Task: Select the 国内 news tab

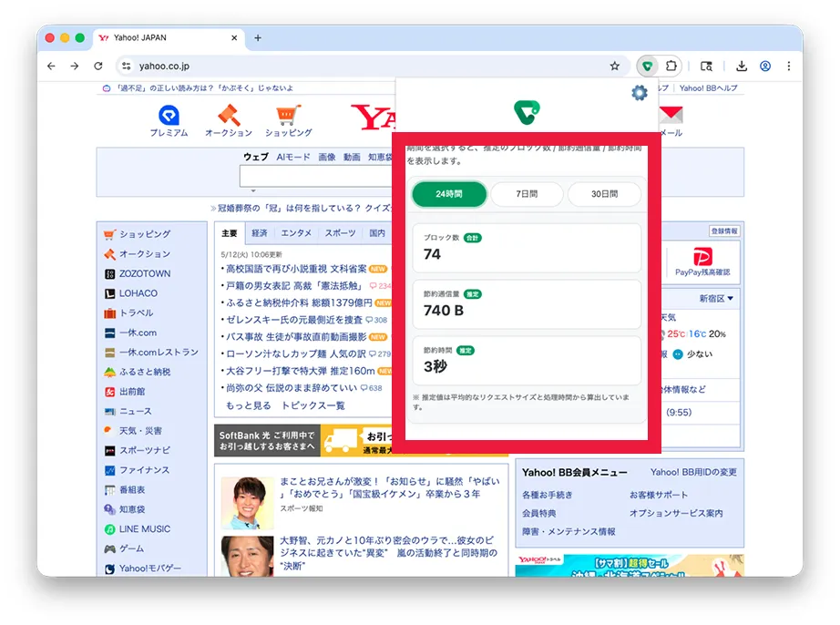Action: tap(377, 233)
